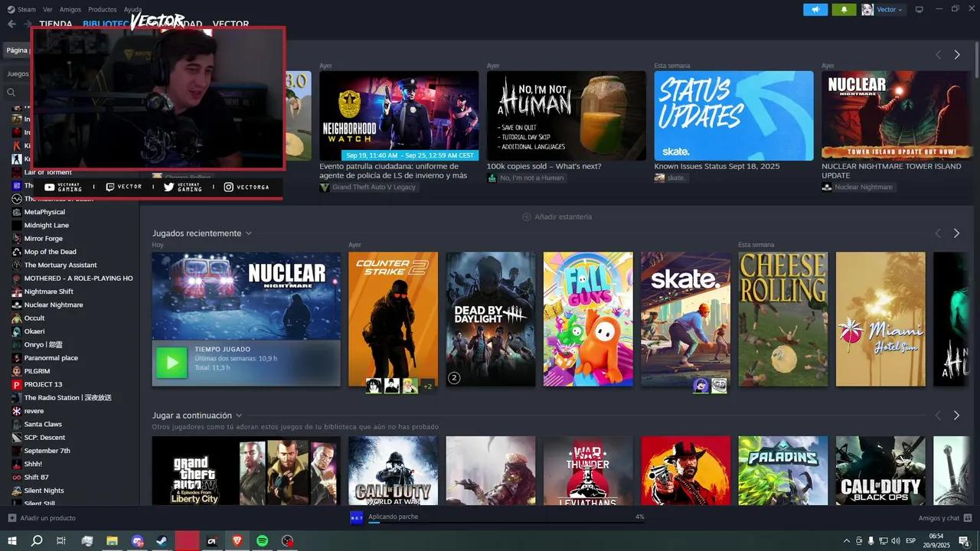Open No, I'm not a Human news card
This screenshot has width=980, height=551.
pos(567,116)
